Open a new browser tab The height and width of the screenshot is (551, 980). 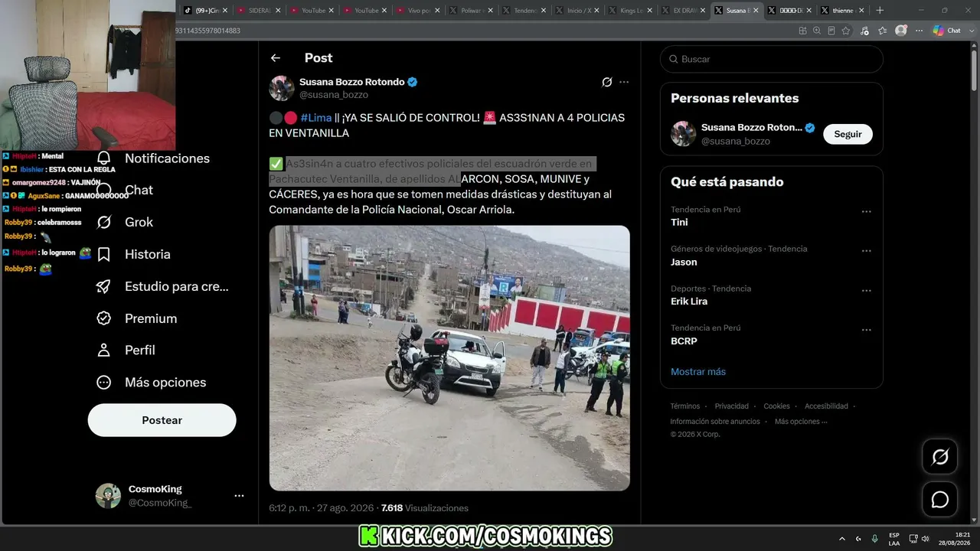(x=880, y=11)
